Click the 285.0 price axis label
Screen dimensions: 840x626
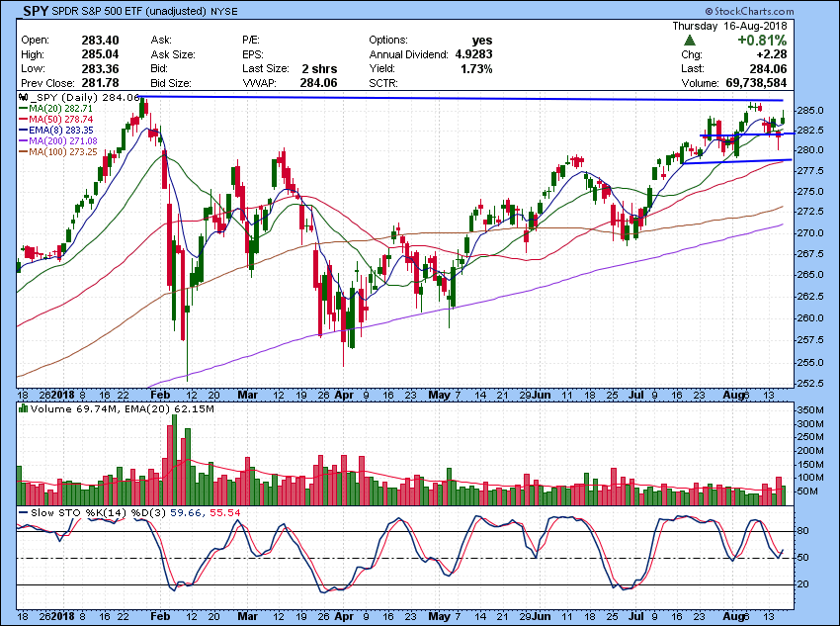(809, 111)
